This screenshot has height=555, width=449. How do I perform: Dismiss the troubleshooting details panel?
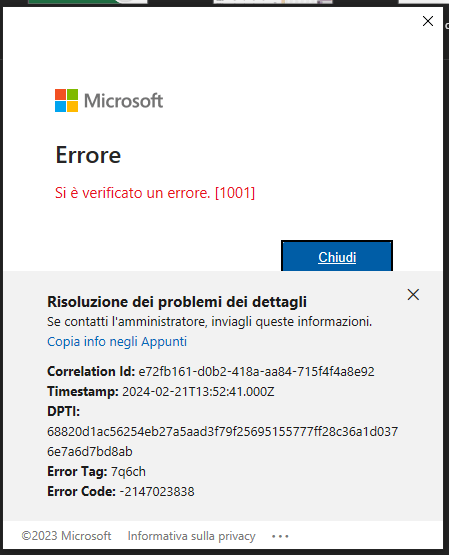[x=413, y=294]
